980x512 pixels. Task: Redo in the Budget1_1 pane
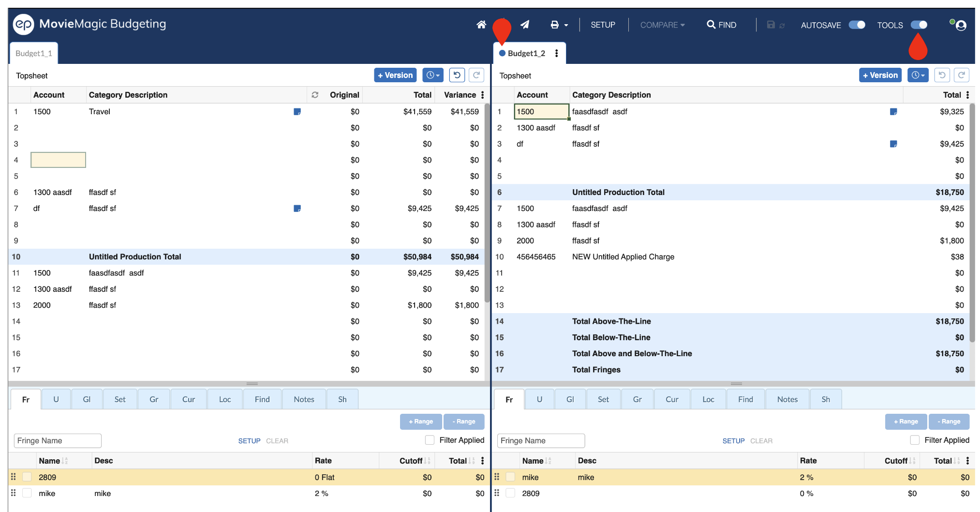(x=476, y=75)
